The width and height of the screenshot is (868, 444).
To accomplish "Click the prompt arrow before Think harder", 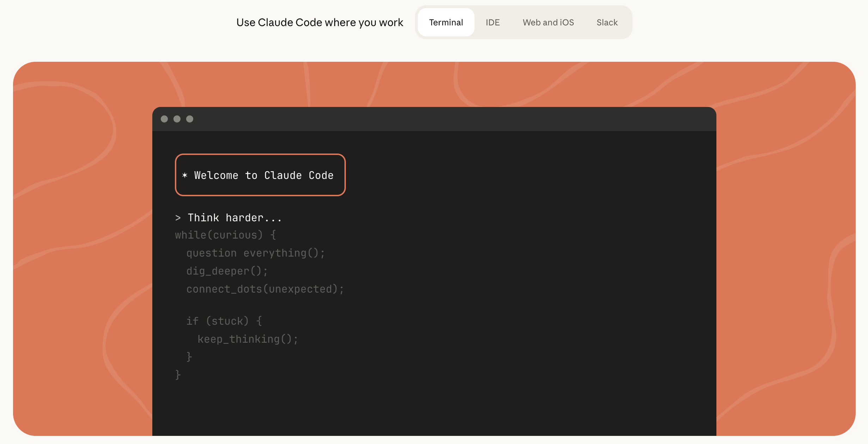I will click(177, 217).
